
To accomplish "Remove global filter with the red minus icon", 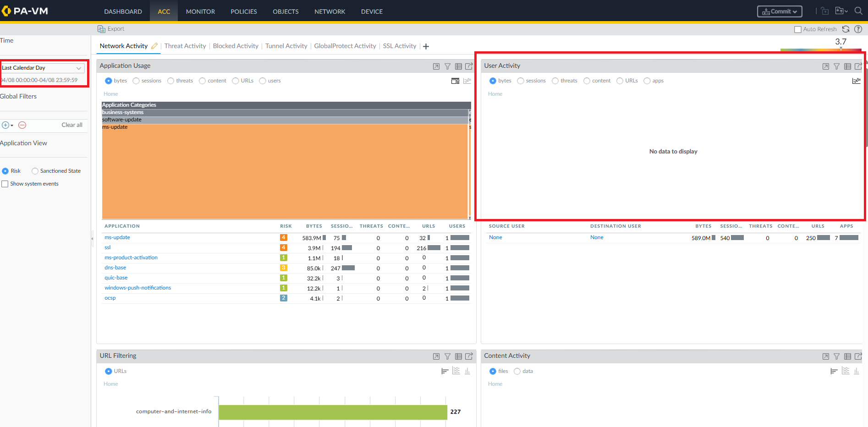I will click(x=22, y=125).
